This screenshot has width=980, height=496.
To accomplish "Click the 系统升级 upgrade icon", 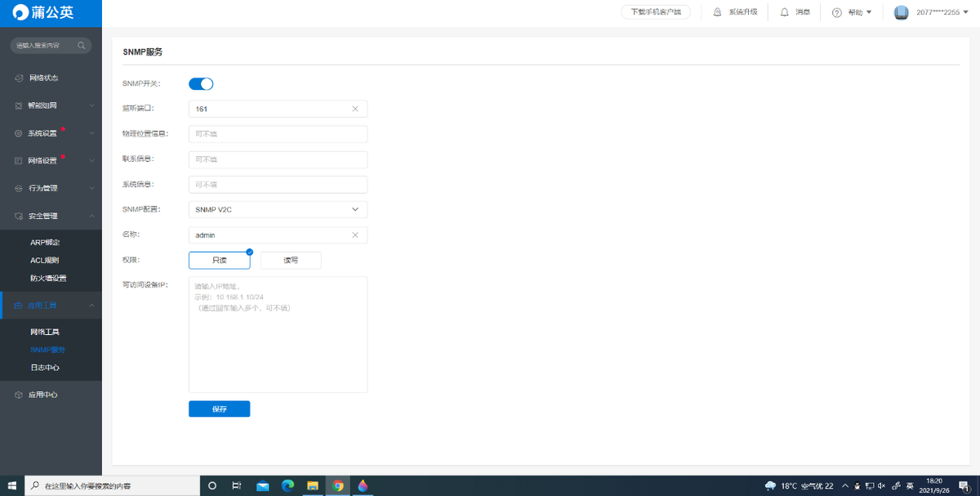I will click(x=717, y=12).
